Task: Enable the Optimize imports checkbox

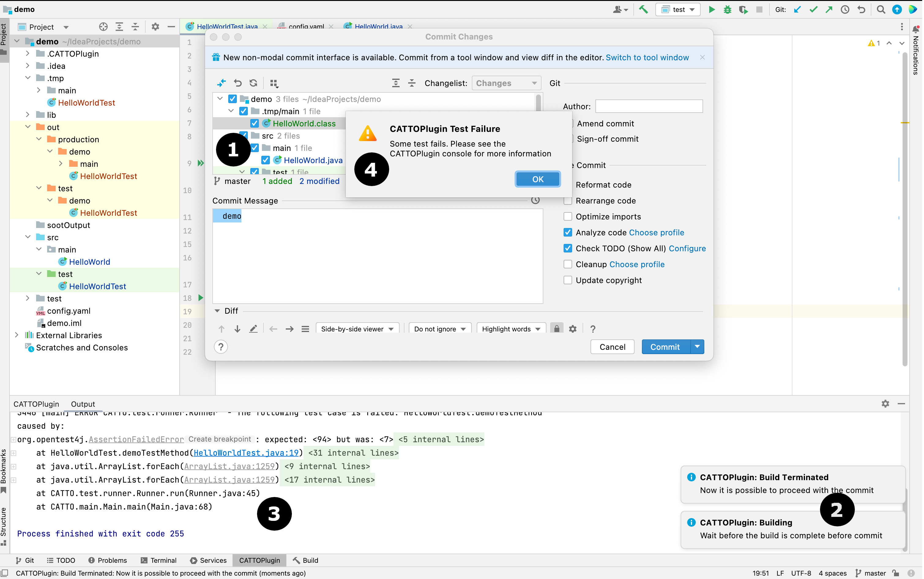Action: pyautogui.click(x=568, y=217)
